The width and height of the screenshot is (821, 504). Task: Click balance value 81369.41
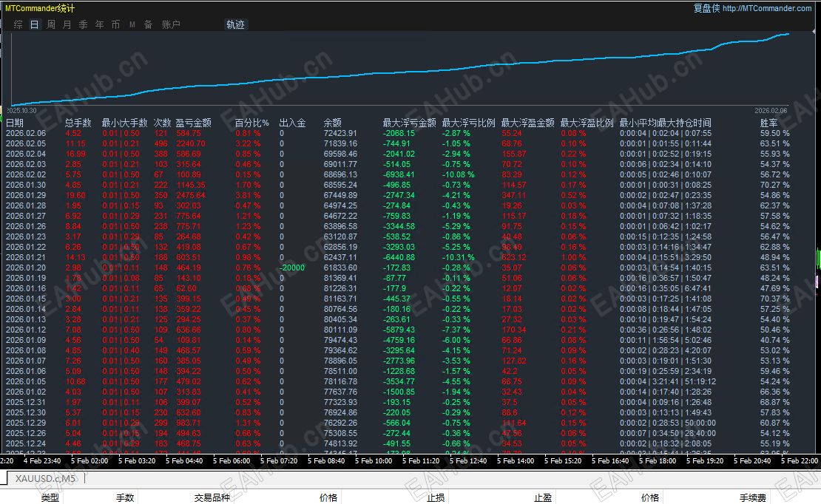[340, 279]
